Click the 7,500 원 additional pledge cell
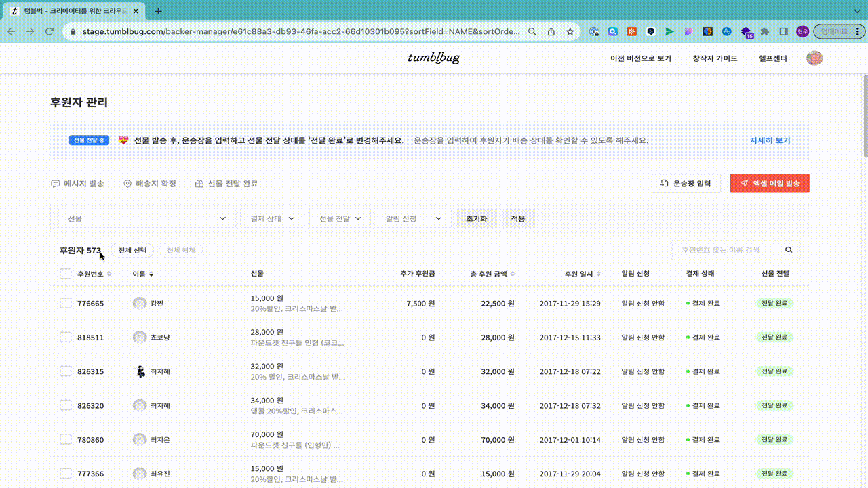Image resolution: width=868 pixels, height=488 pixels. pos(420,303)
